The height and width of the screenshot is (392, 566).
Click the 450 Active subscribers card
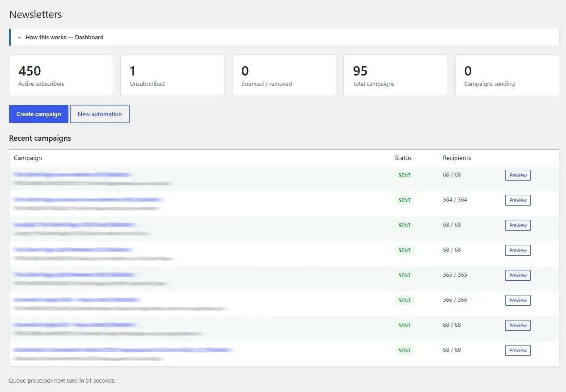(61, 75)
